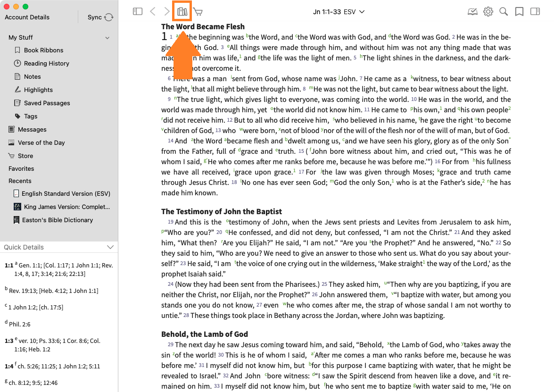Screen dimensions: 554x392
Task: Toggle the left sidebar panel
Action: point(138,12)
